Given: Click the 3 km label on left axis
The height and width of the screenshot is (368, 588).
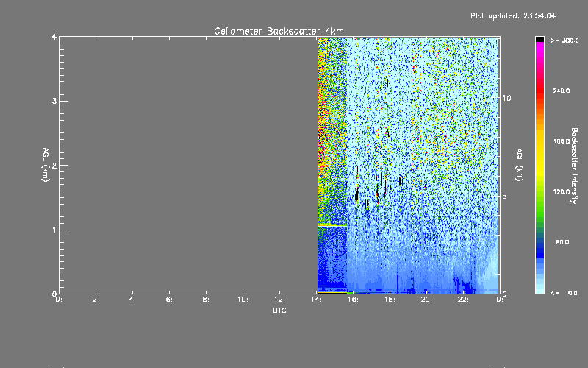Looking at the screenshot, I should 54,101.
